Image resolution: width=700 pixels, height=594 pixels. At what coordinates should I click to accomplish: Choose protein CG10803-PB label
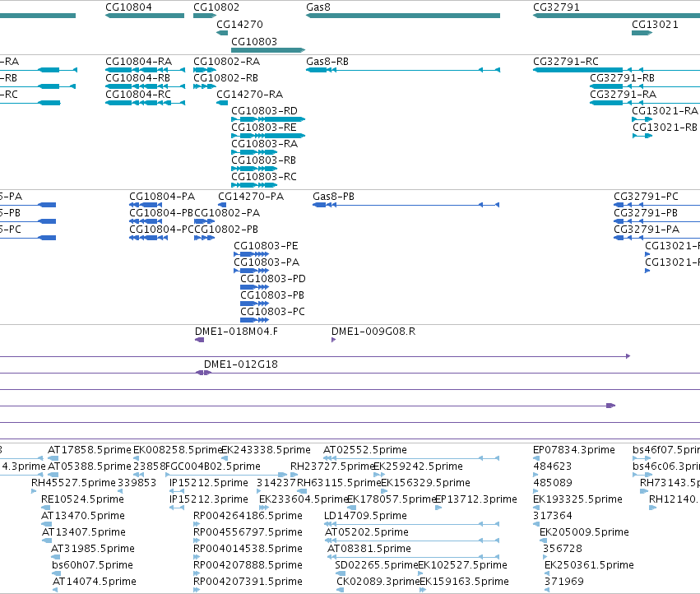pyautogui.click(x=272, y=296)
